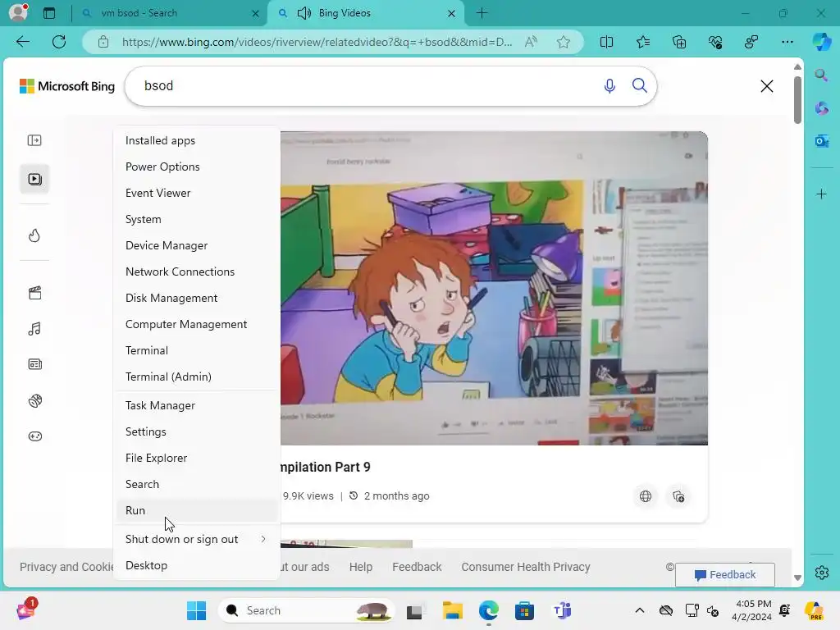Viewport: 840px width, 630px height.
Task: Click the Feedback button with chat icon
Action: [725, 575]
